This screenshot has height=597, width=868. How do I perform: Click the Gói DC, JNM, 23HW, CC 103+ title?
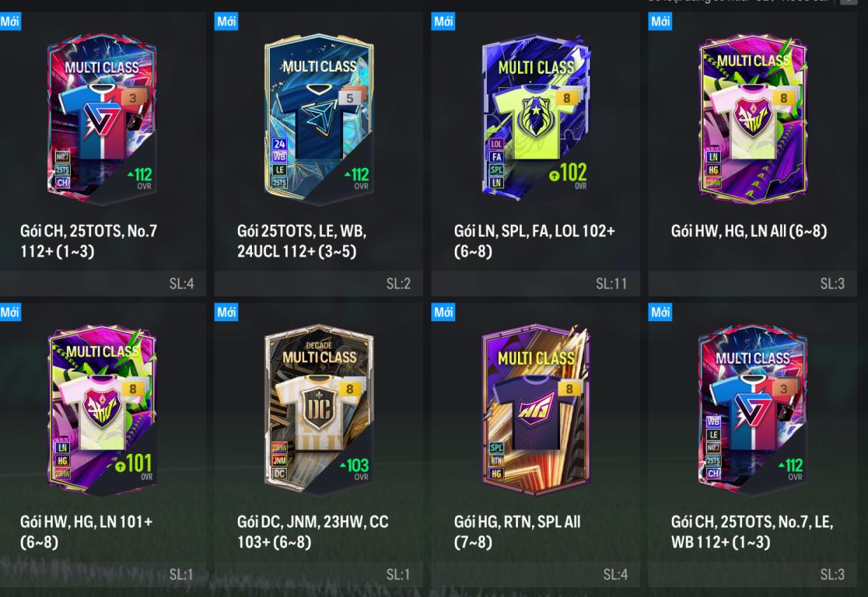pyautogui.click(x=313, y=531)
